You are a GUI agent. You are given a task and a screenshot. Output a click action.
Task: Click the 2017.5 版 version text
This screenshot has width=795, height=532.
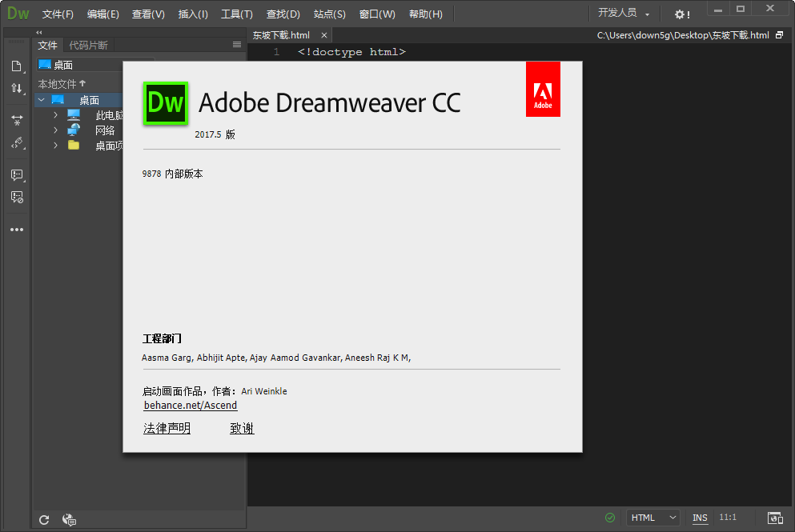click(x=215, y=134)
